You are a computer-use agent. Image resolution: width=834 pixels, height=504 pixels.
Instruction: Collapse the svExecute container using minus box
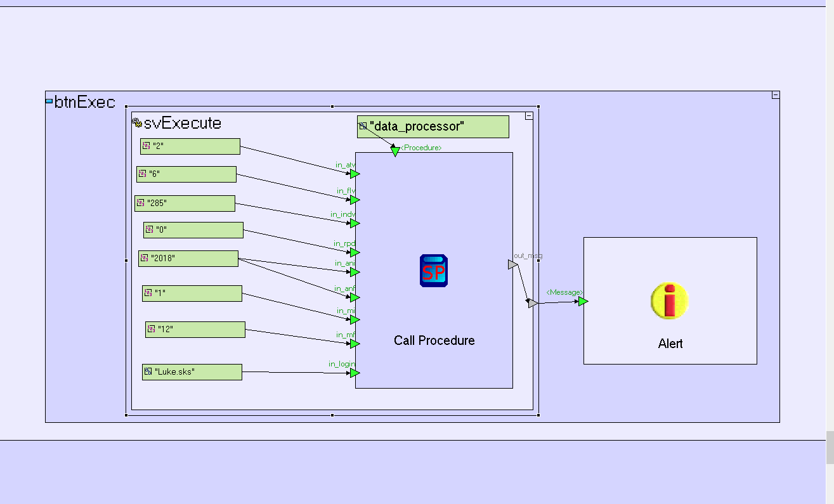[529, 116]
